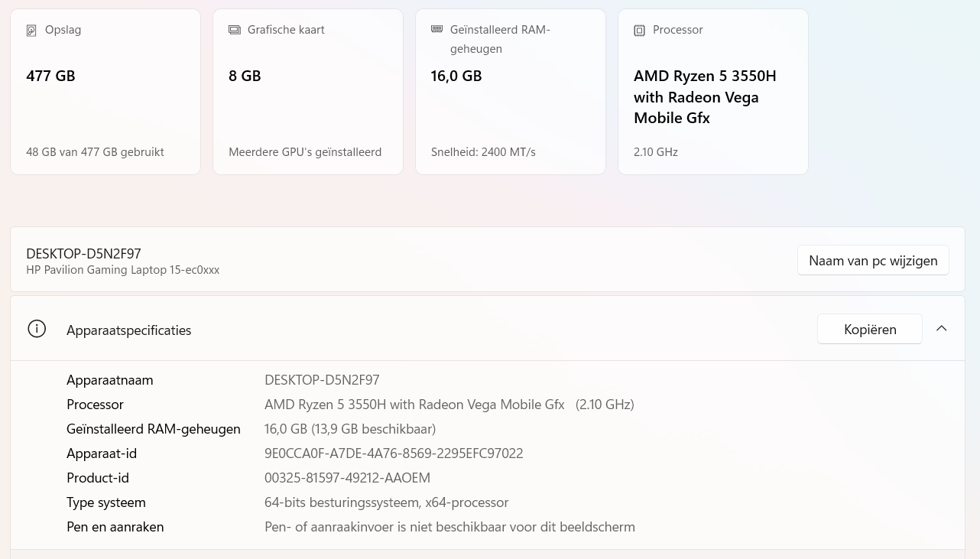The width and height of the screenshot is (980, 559).
Task: Click the Processor icon in the top card
Action: click(x=639, y=31)
